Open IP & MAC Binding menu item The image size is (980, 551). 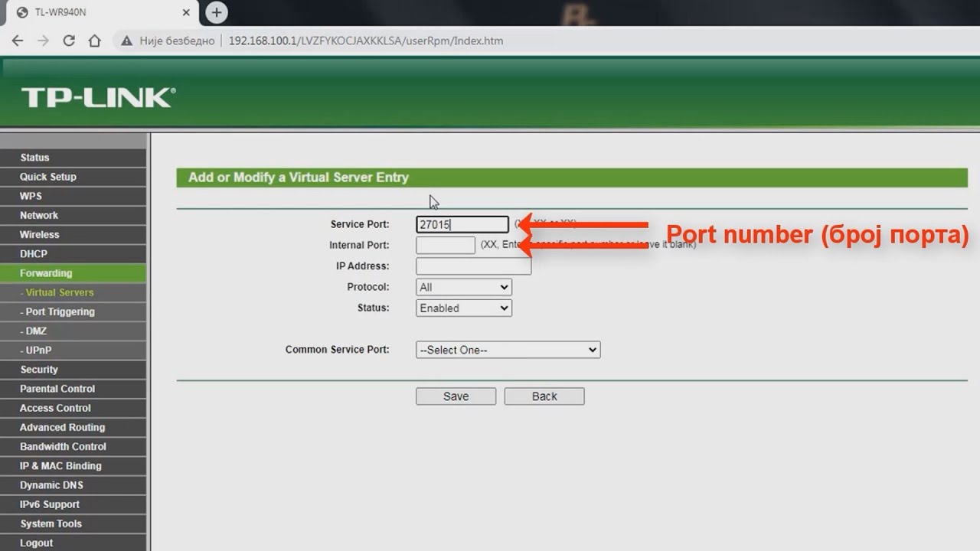pyautogui.click(x=73, y=466)
